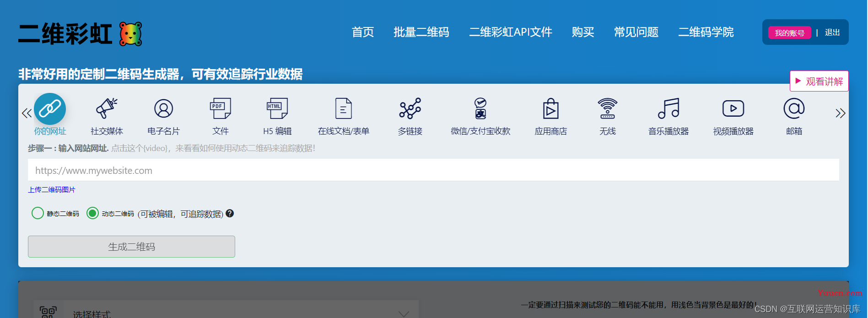The height and width of the screenshot is (318, 868).
Task: Select WeChat/Alipay payment icon
Action: coord(480,108)
